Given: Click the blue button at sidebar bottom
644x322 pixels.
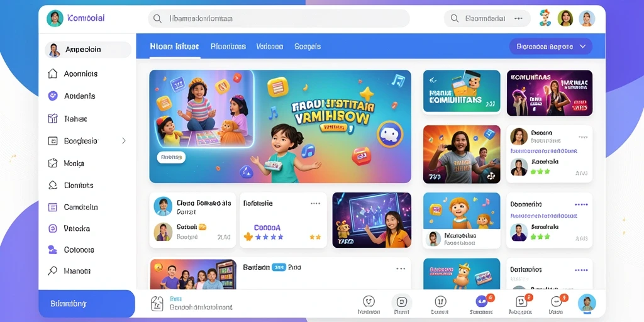Looking at the screenshot, I should point(87,304).
